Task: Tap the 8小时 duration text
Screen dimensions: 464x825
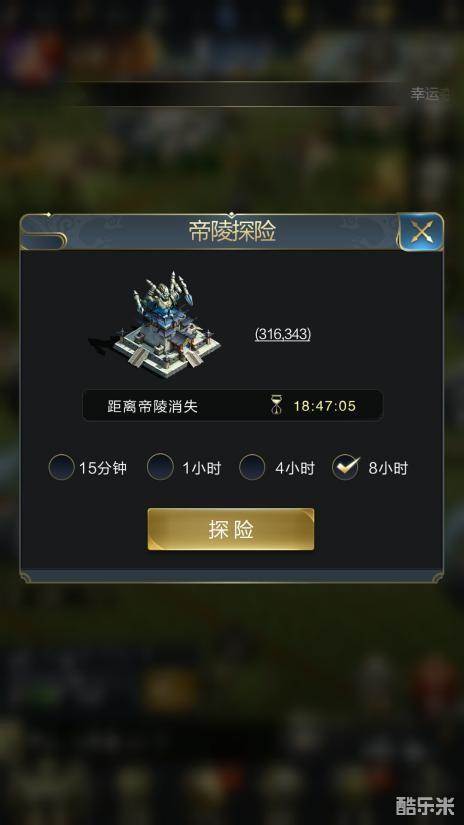Action: (388, 468)
